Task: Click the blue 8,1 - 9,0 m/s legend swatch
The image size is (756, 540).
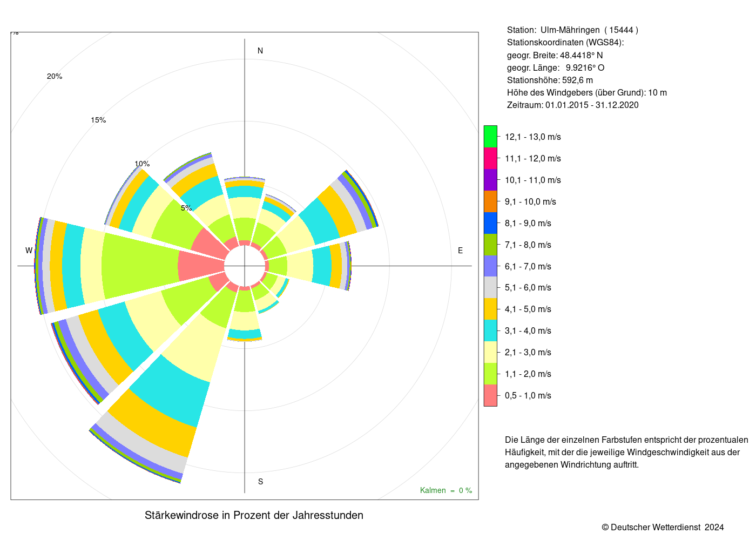Action: pyautogui.click(x=490, y=223)
